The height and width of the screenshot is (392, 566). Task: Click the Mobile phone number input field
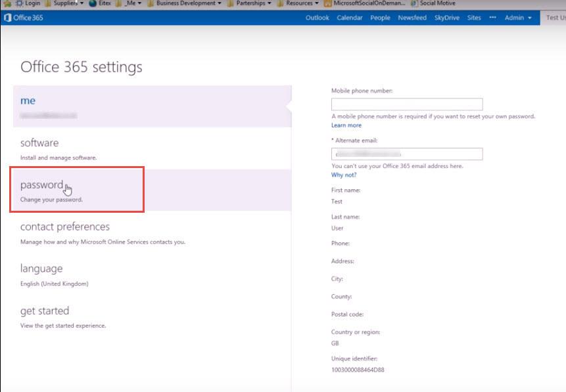click(x=407, y=104)
